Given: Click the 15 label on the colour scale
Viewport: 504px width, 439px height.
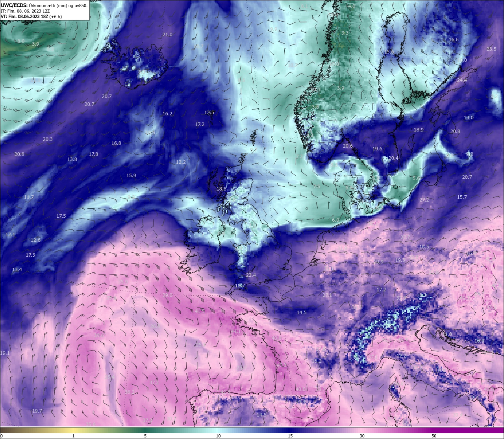Looking at the screenshot, I should 290,436.
